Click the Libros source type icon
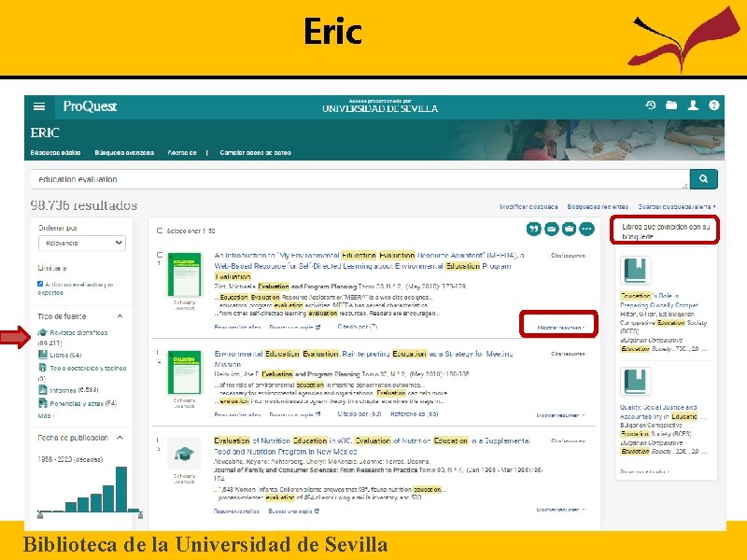The image size is (747, 560). point(42,355)
